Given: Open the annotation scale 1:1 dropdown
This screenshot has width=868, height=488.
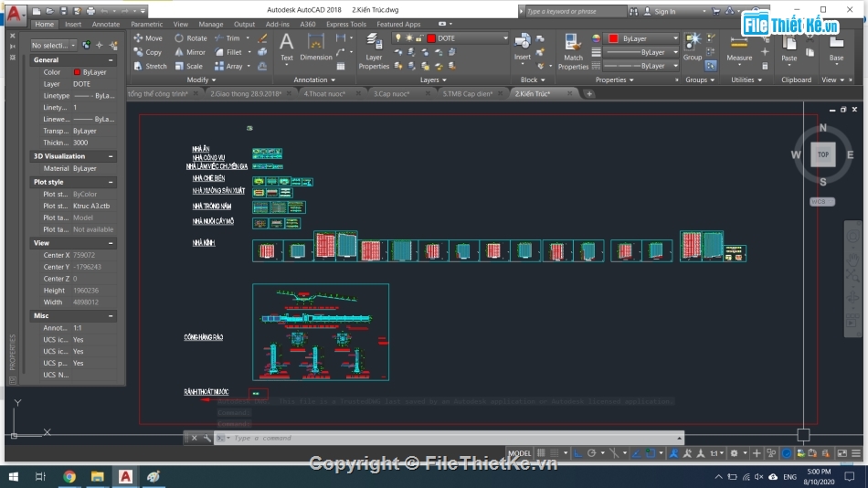Looking at the screenshot, I should [x=717, y=453].
